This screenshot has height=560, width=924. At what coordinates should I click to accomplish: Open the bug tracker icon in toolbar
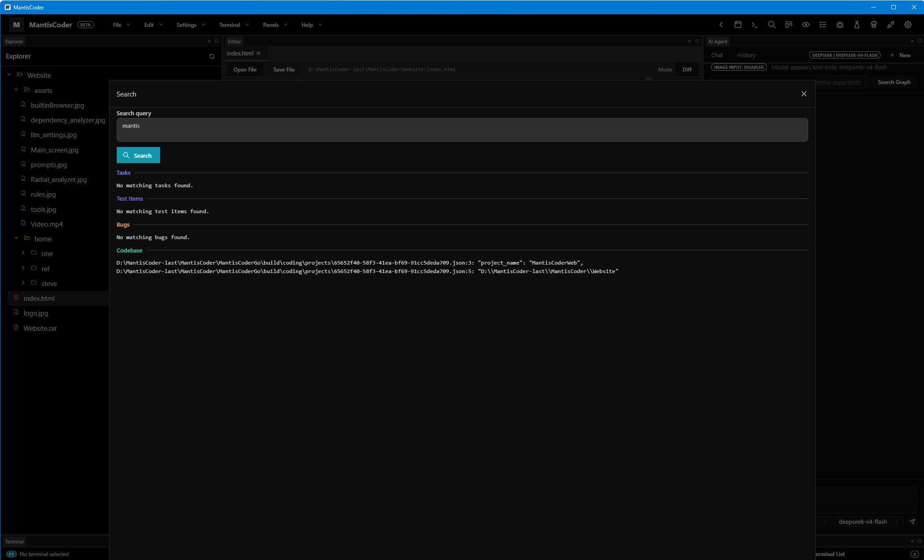pos(840,25)
